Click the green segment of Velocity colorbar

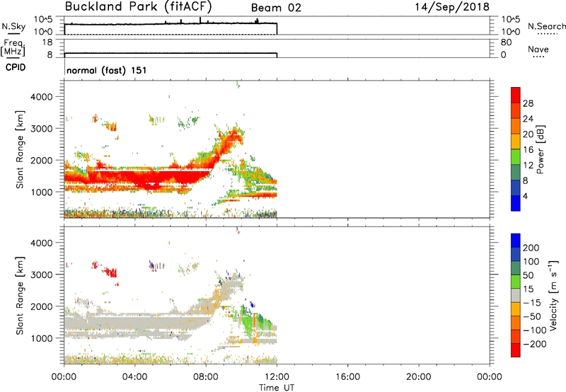click(516, 282)
